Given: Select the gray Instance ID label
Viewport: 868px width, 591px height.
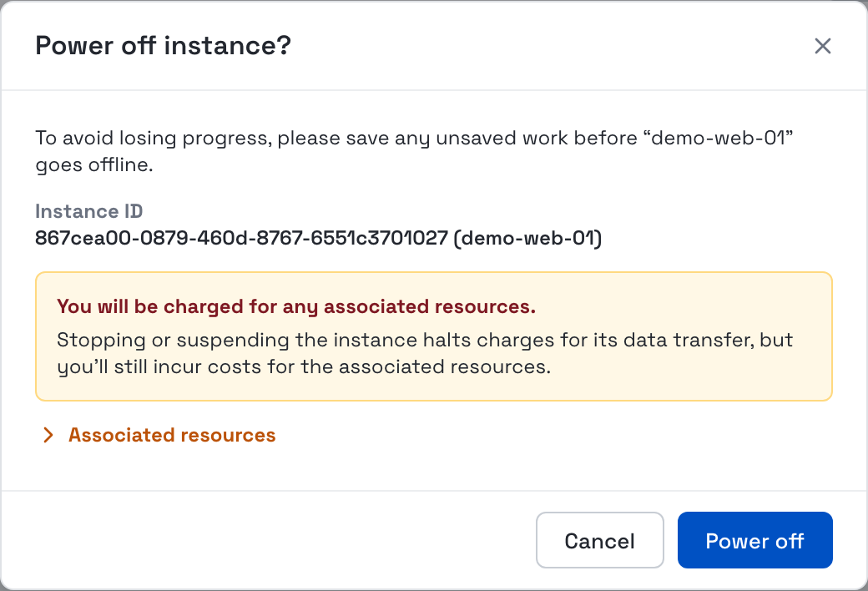Looking at the screenshot, I should pyautogui.click(x=89, y=211).
